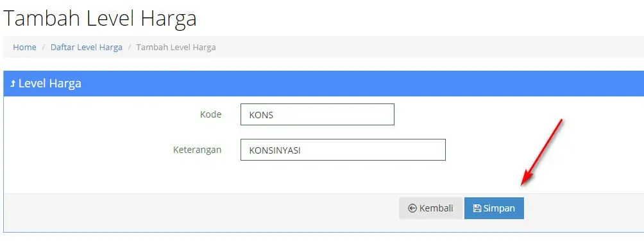Click the red annotation arrow pointing to Simpan
The width and height of the screenshot is (644, 241).
542,152
